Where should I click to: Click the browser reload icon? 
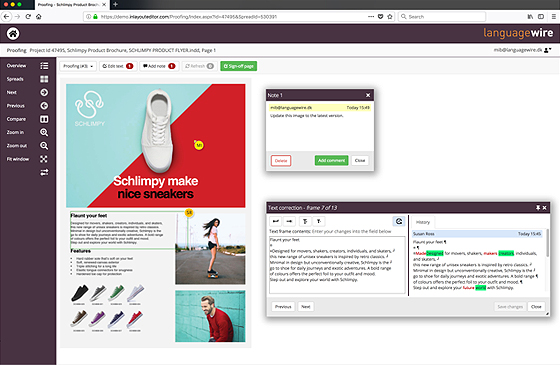[28, 16]
